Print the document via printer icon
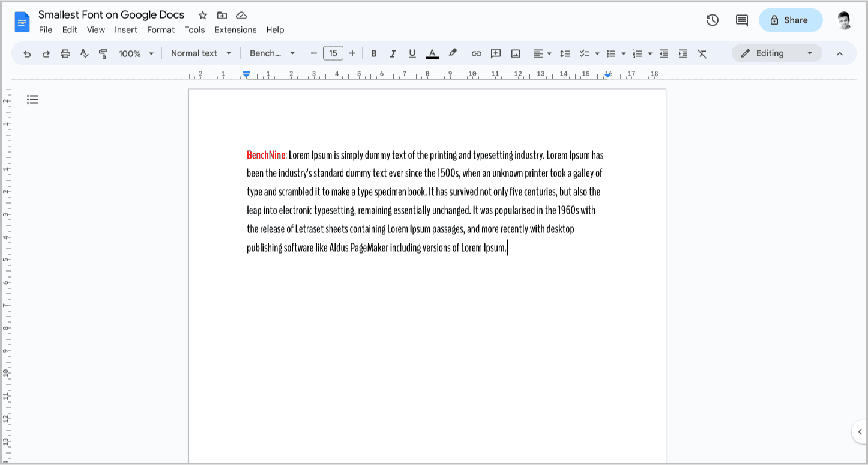Viewport: 868px width, 465px height. pos(65,53)
